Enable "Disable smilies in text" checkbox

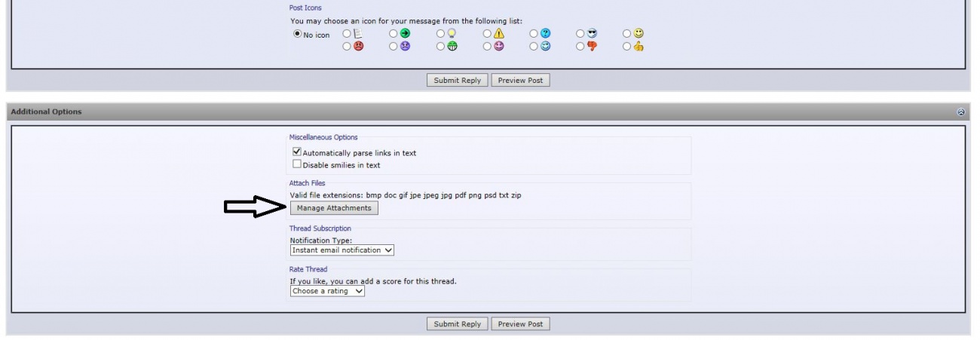click(x=297, y=164)
